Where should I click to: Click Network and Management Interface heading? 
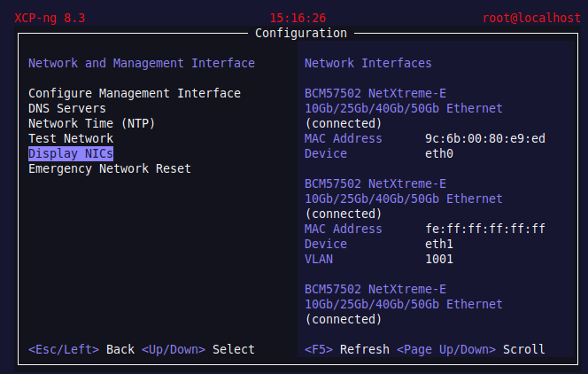pos(141,63)
